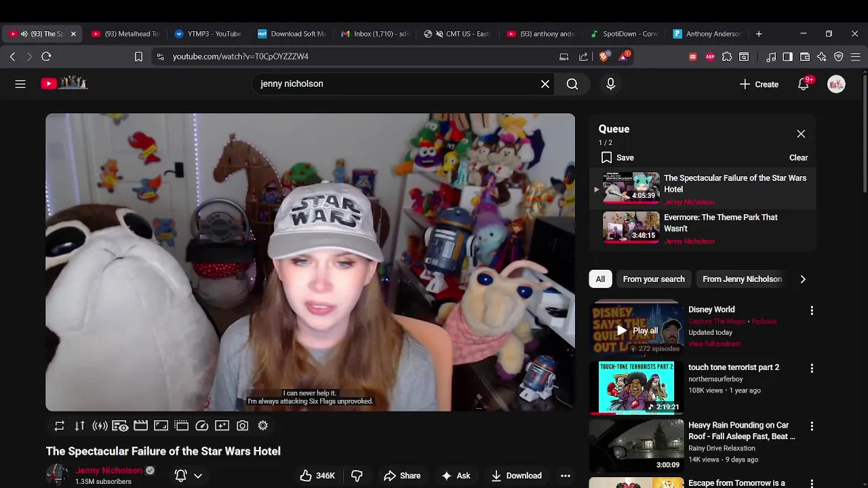Select the All filter chip
Viewport: 868px width, 488px height.
click(600, 279)
